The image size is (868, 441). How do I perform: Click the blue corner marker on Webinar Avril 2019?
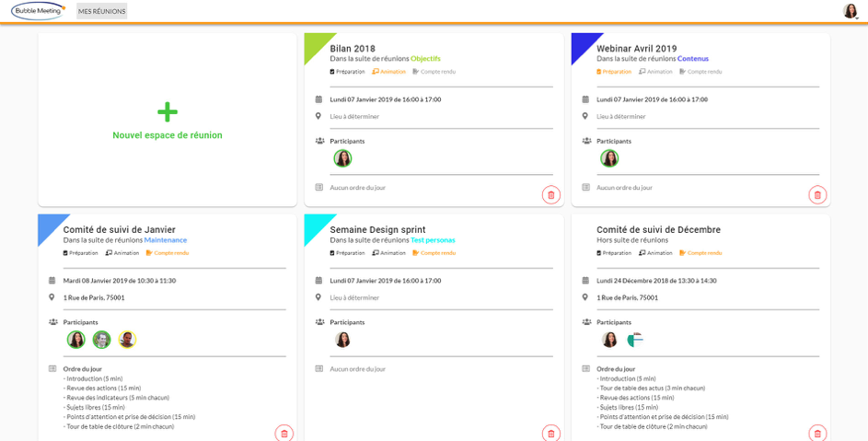(581, 43)
